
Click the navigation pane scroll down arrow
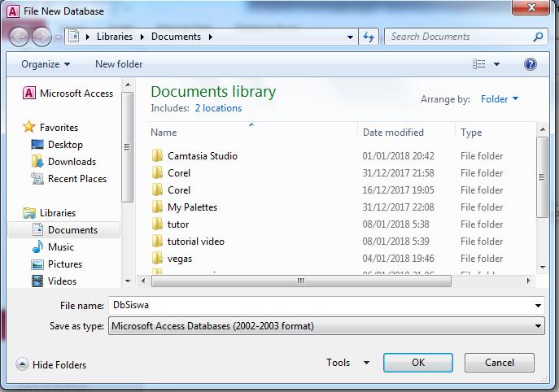pos(128,281)
